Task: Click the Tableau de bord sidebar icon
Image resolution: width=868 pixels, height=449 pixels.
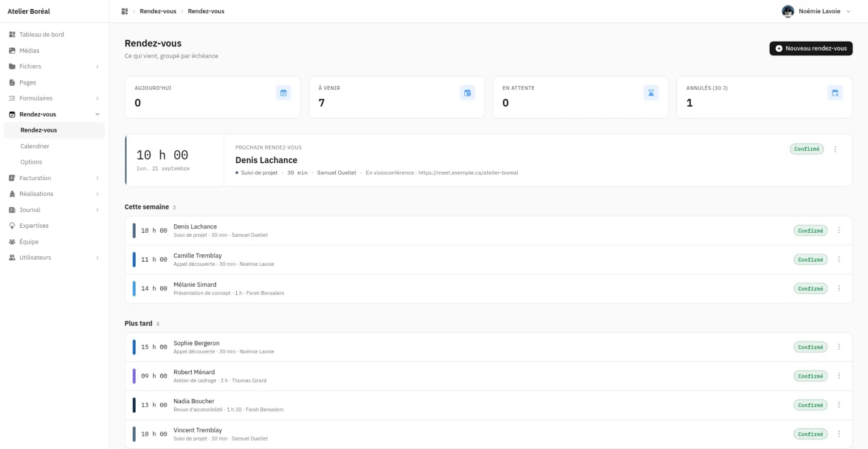Action: pos(12,34)
